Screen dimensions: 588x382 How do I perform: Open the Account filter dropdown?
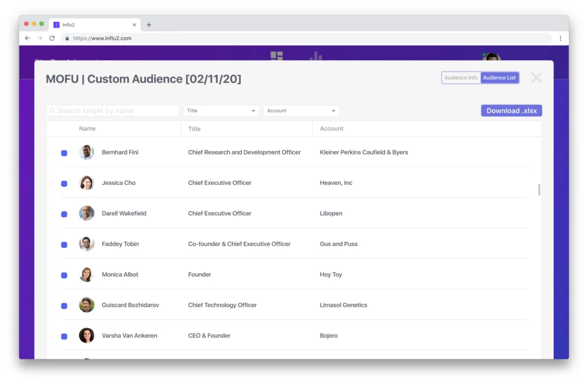point(301,111)
